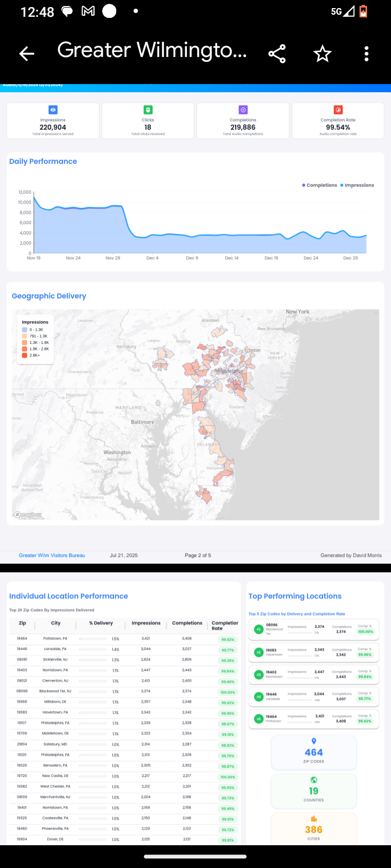Tap the 1.3K - 1.9K legend swatch
This screenshot has width=391, height=868.
click(x=24, y=343)
